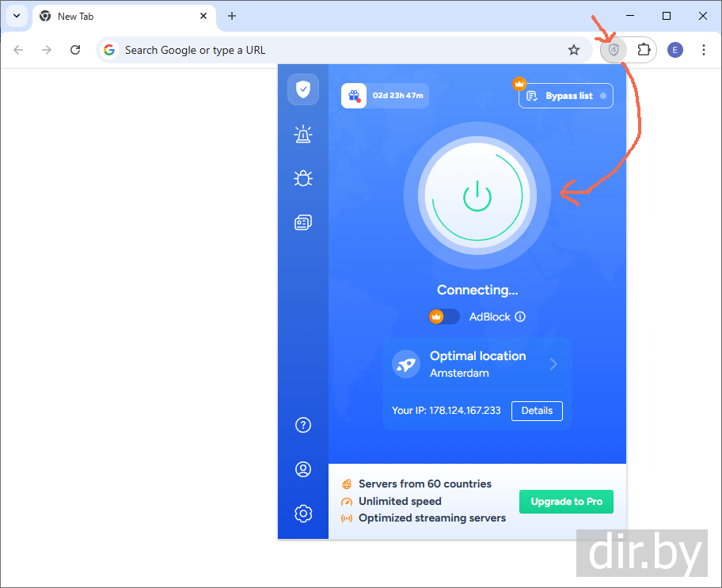The width and height of the screenshot is (722, 588).
Task: Maximize the Chrome window
Action: pos(667,16)
